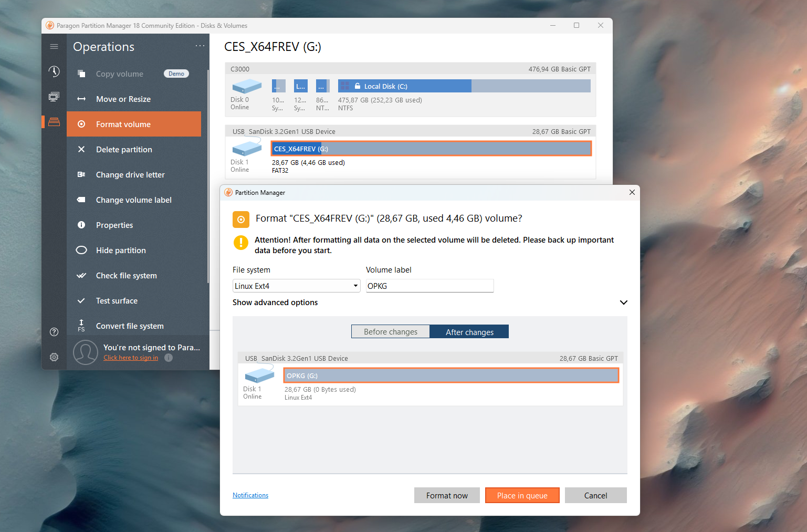Select Change volume label operation
The height and width of the screenshot is (532, 807).
[x=134, y=200]
